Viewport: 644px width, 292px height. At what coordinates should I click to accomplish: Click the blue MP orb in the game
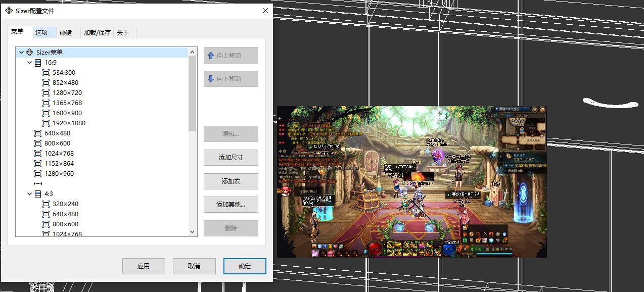pos(449,249)
